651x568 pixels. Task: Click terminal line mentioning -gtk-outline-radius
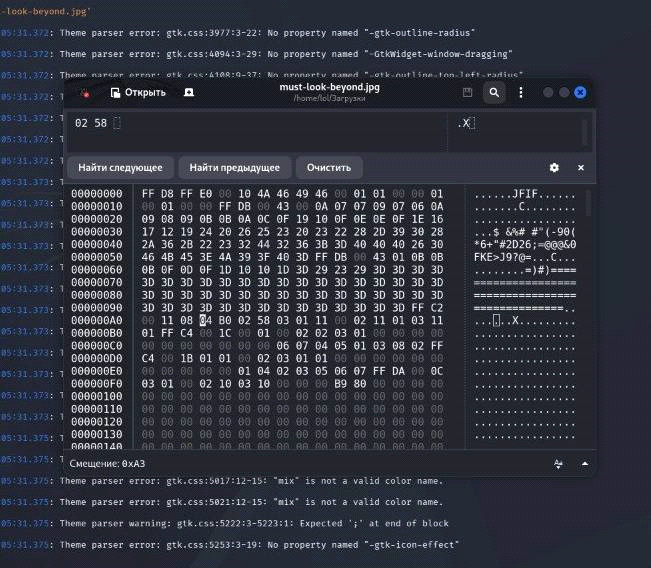click(x=267, y=33)
